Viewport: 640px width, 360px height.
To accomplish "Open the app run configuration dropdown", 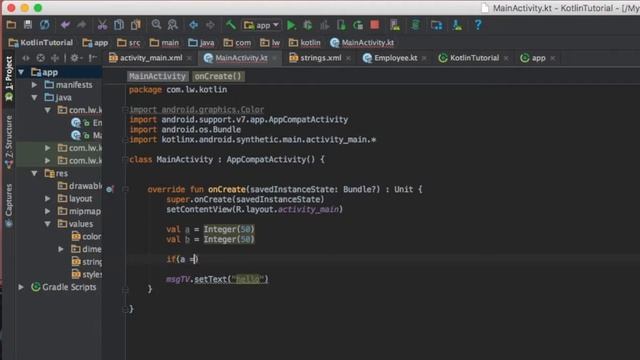I will pyautogui.click(x=261, y=25).
